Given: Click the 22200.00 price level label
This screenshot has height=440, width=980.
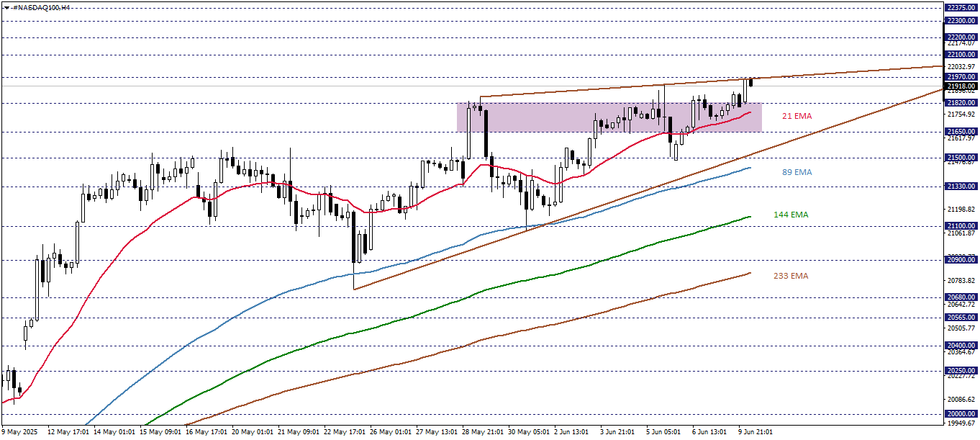Looking at the screenshot, I should click(x=961, y=37).
